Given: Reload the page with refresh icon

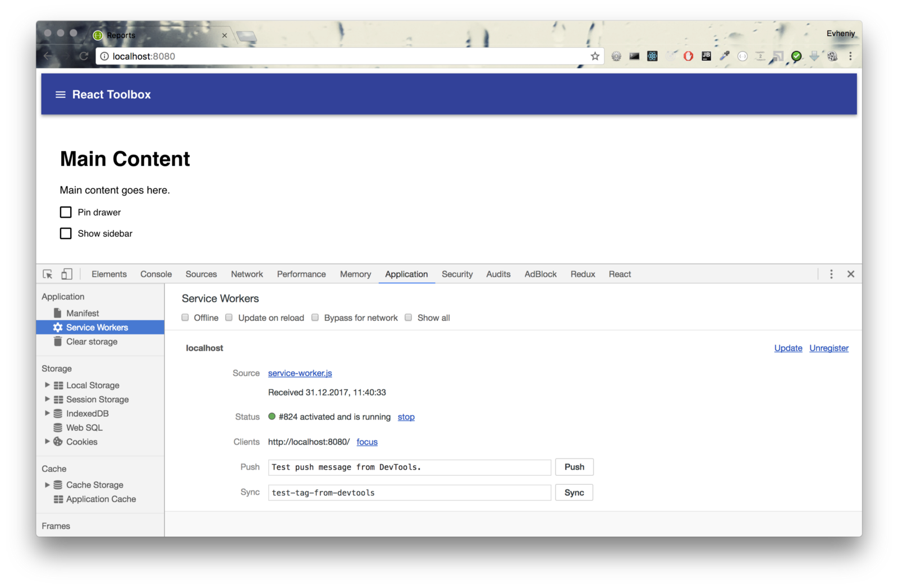Looking at the screenshot, I should (x=84, y=56).
